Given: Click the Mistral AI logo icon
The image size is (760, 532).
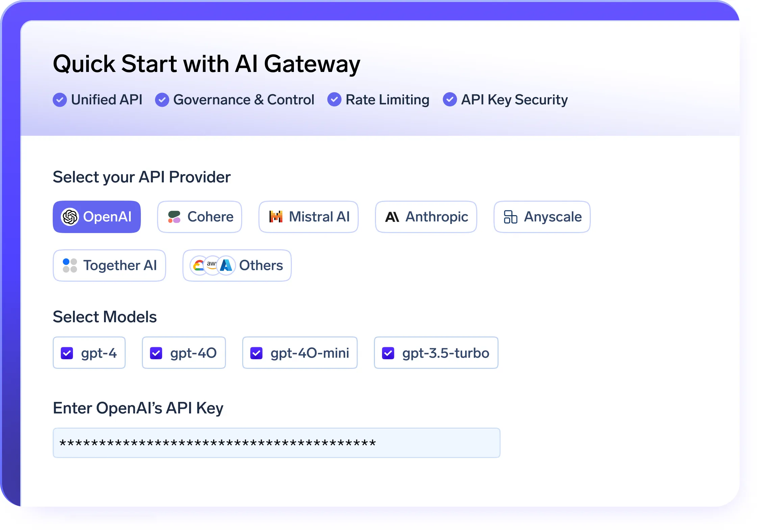Looking at the screenshot, I should [x=276, y=217].
